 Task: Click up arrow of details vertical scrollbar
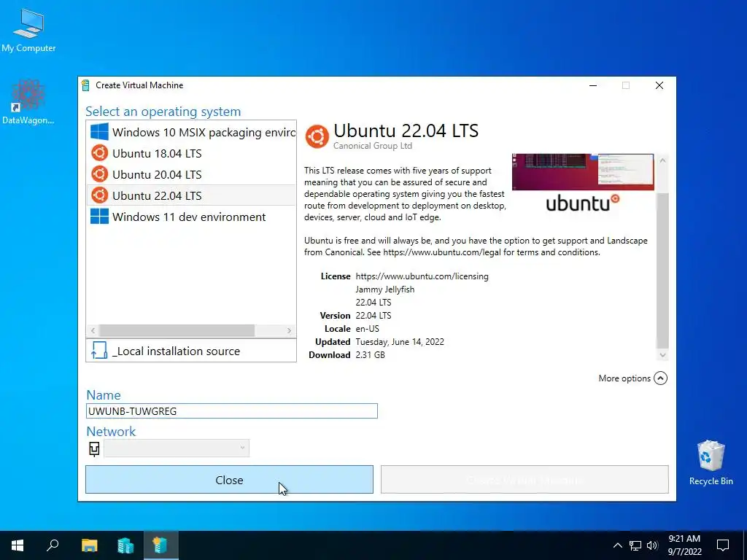[662, 160]
